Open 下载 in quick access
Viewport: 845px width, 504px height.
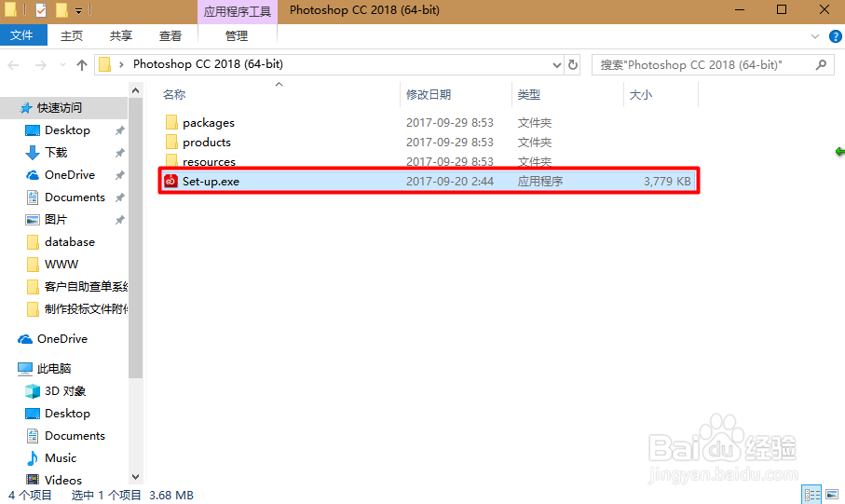pos(56,153)
